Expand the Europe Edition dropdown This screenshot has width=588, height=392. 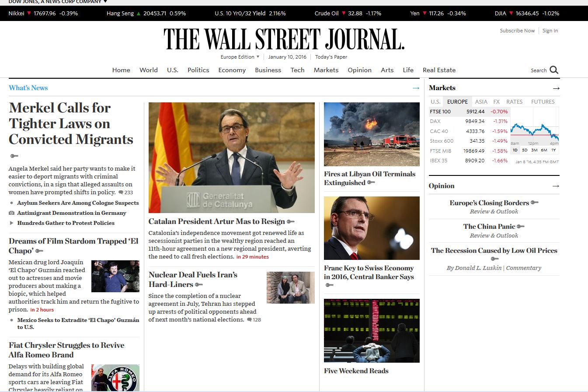258,57
